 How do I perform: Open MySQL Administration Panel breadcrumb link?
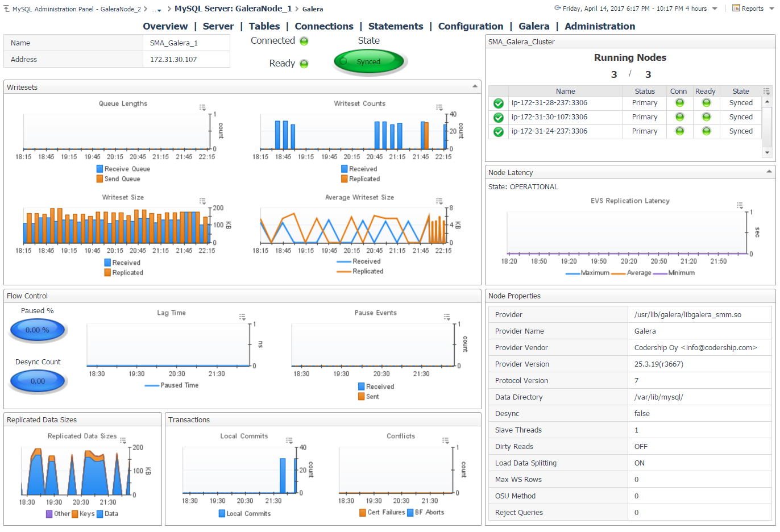pos(77,9)
